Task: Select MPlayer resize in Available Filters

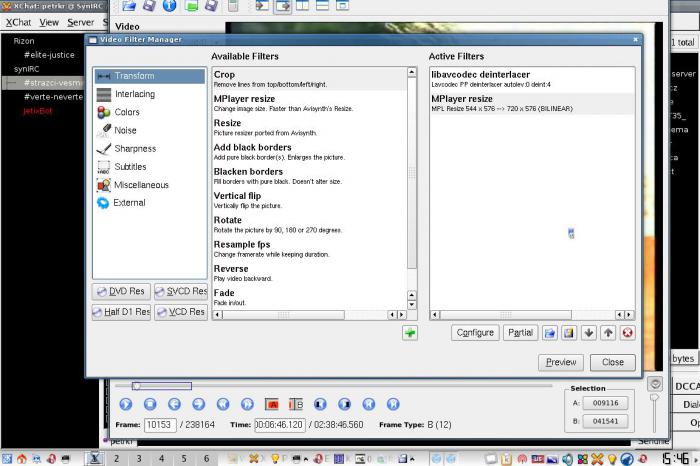Action: [309, 103]
